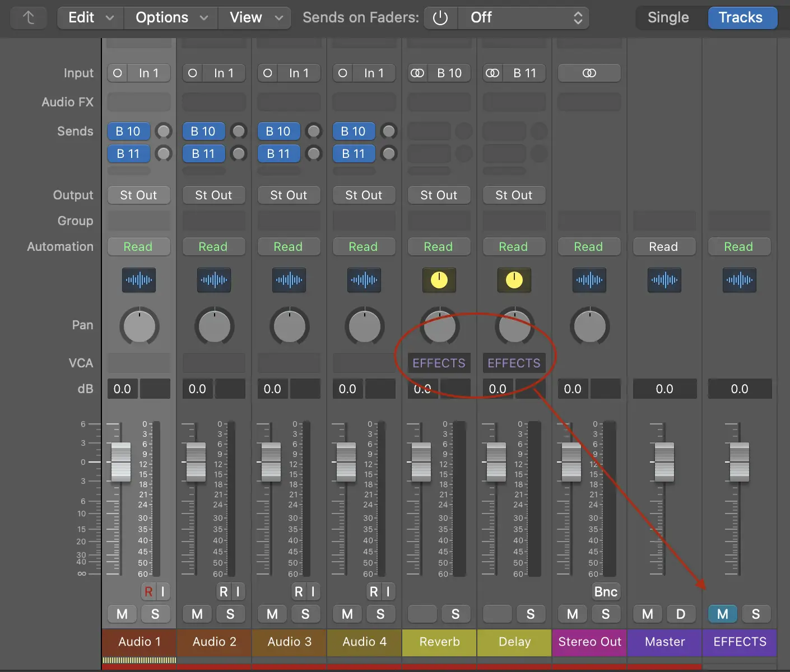The image size is (790, 672).
Task: Solo the Reverb channel strip
Action: [x=455, y=614]
